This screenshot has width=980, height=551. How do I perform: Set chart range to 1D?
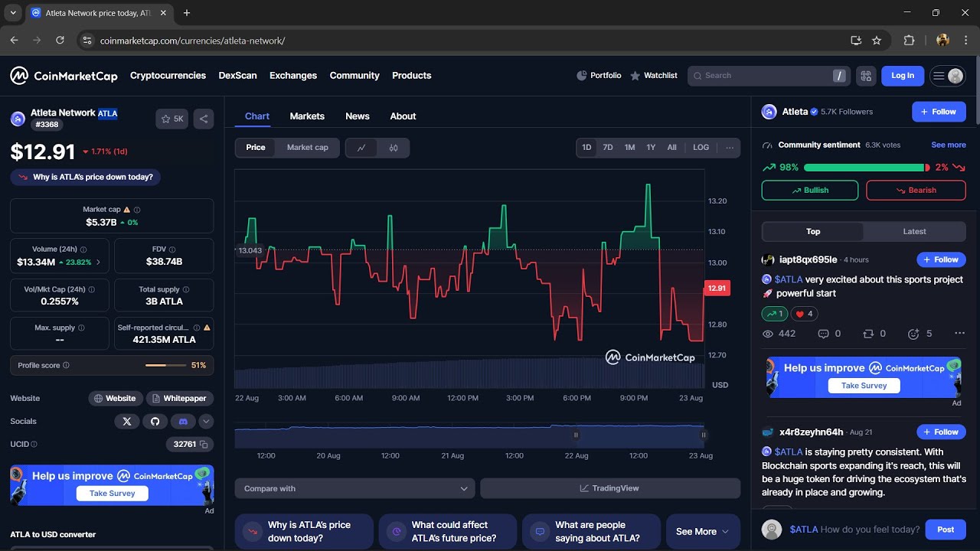586,148
